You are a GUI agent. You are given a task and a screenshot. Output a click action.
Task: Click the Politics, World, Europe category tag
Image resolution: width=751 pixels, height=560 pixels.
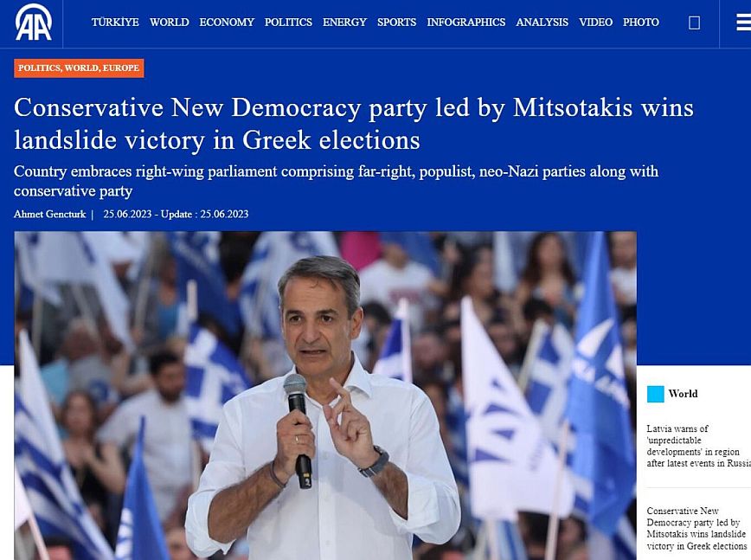(79, 68)
